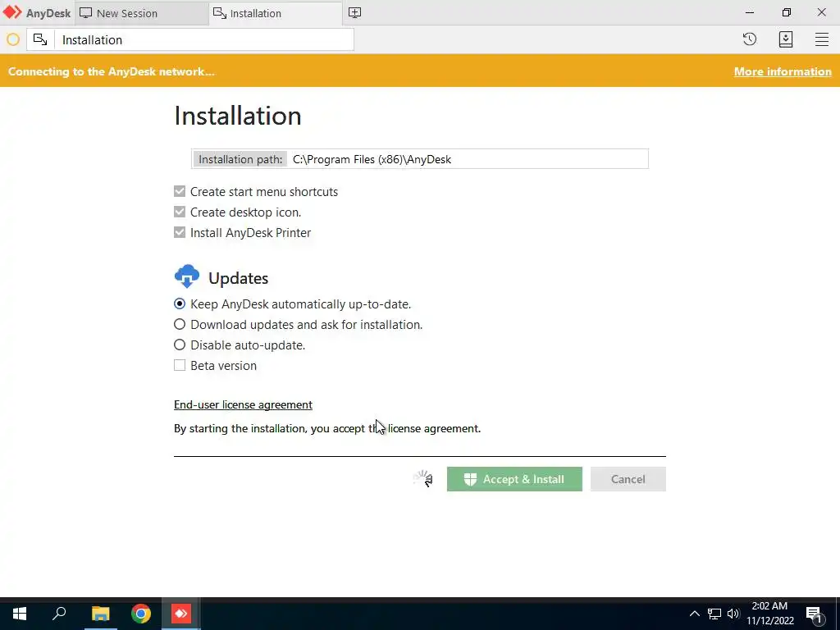
Task: Click Accept & Install button
Action: pyautogui.click(x=514, y=479)
